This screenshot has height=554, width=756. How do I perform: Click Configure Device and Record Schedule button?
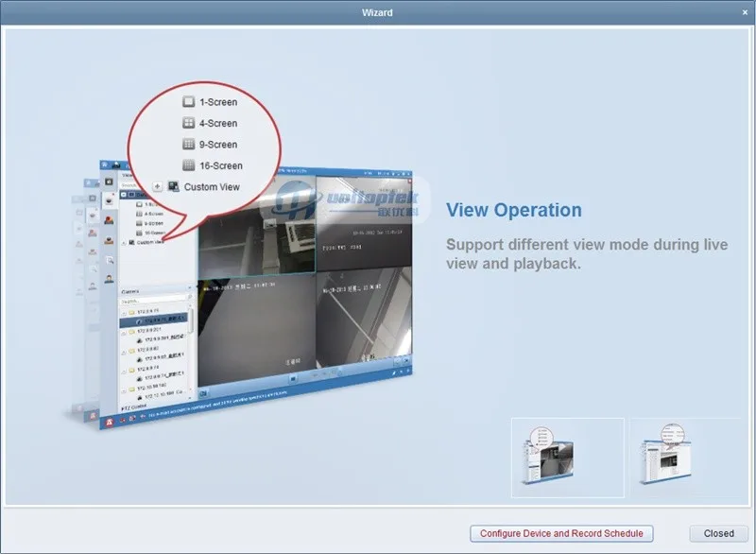tap(561, 533)
